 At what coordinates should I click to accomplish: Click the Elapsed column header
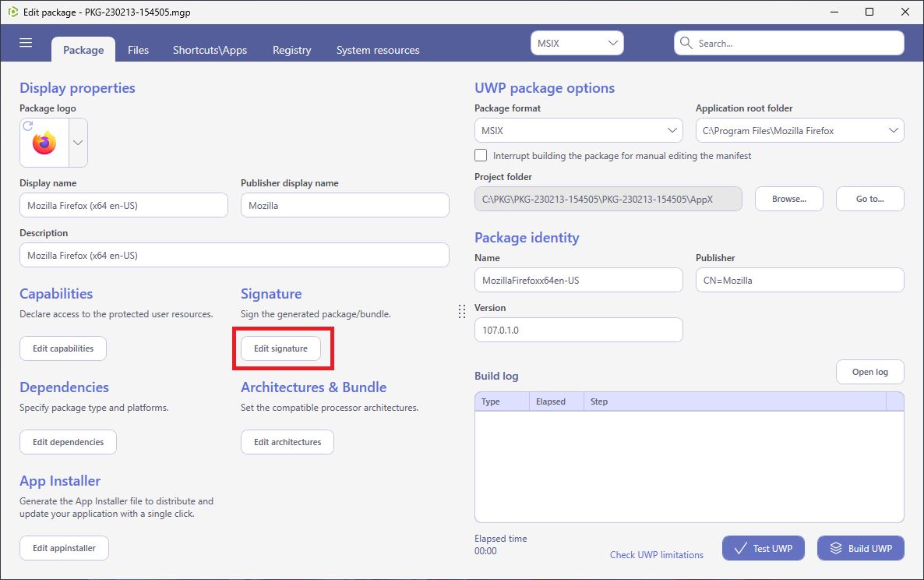pos(556,401)
